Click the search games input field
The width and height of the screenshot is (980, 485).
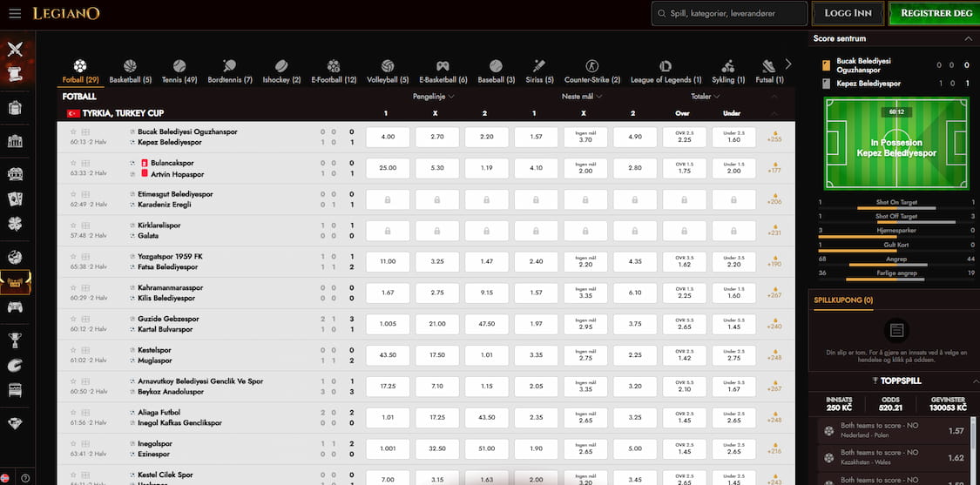[x=729, y=13]
